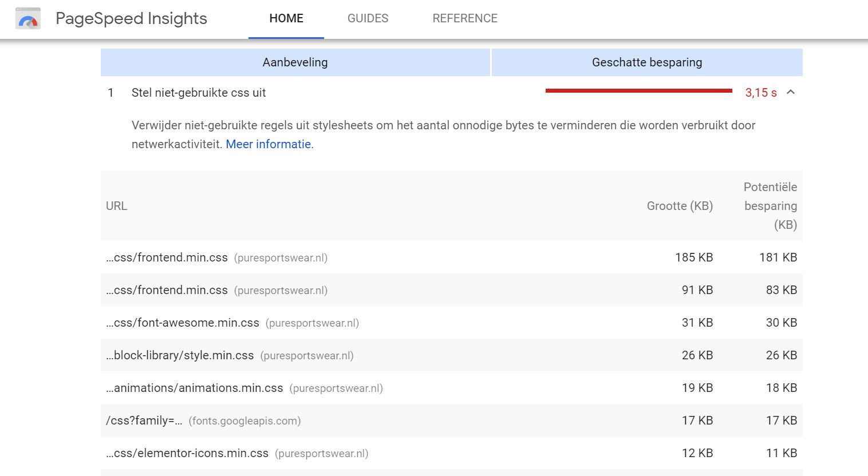
Task: Switch to the REFERENCE tab
Action: (465, 18)
